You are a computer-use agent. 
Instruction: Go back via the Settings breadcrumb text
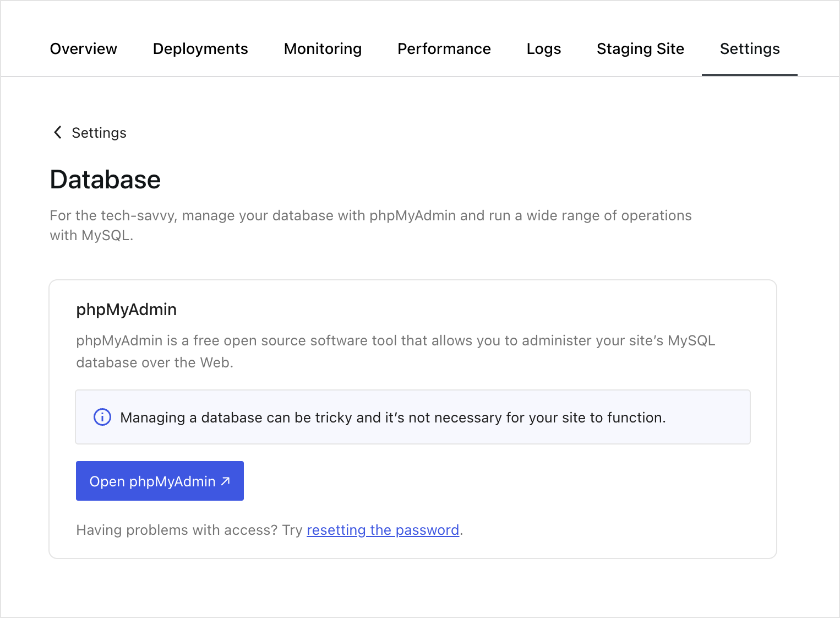tap(99, 133)
